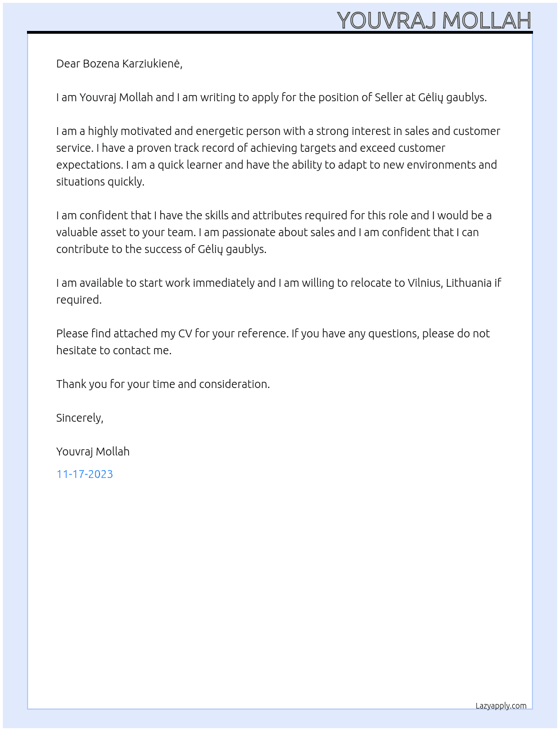Click the 'Dear Bozena Karziukienė' greeting line

click(119, 64)
